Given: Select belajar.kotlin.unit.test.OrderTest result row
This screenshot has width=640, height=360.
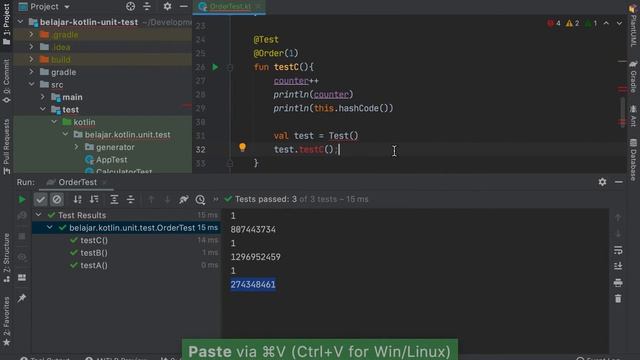Looking at the screenshot, I should tap(126, 228).
